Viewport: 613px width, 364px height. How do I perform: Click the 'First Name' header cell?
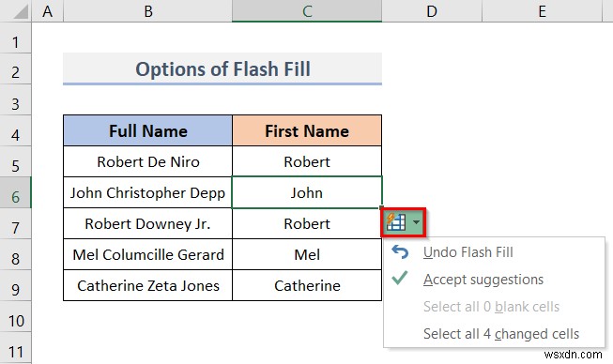point(307,130)
